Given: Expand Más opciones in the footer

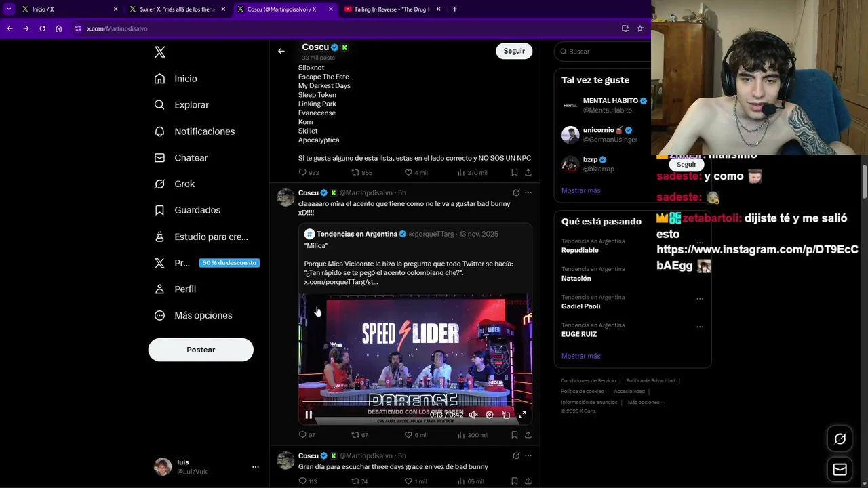Looking at the screenshot, I should [x=646, y=403].
